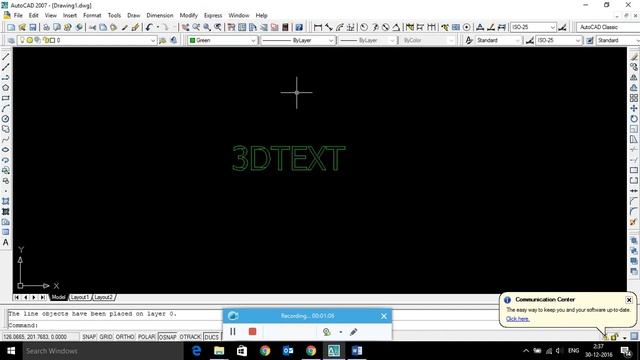Toggle ORTHO mode in status bar
The width and height of the screenshot is (640, 360).
(125, 337)
